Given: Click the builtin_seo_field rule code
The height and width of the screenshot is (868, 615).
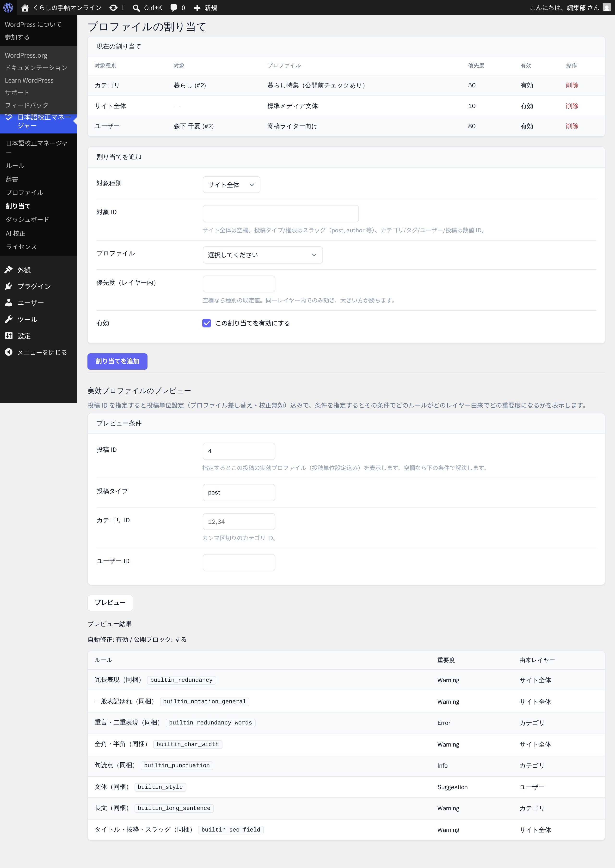Looking at the screenshot, I should tap(231, 830).
